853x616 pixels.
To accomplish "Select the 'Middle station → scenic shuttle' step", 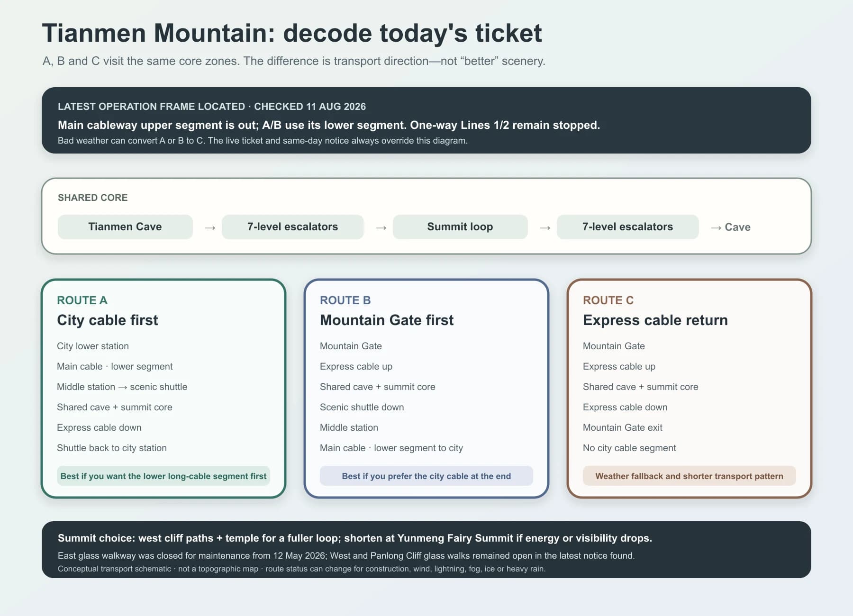I will tap(122, 387).
